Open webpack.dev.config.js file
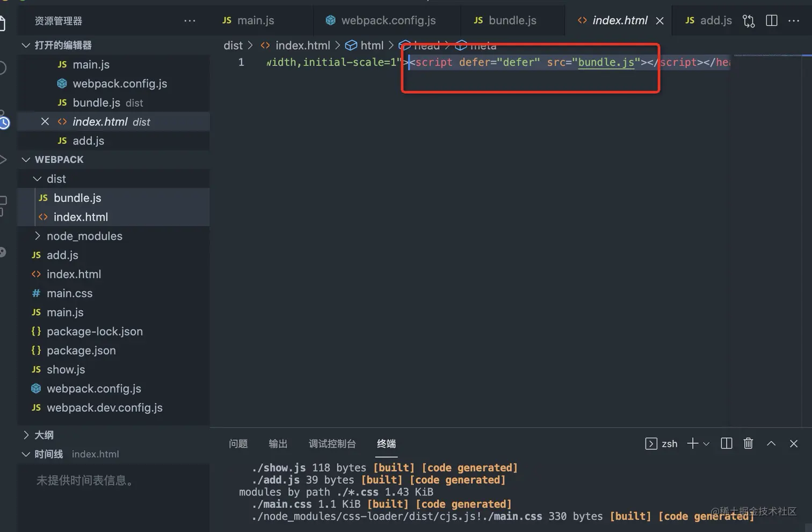 (113, 407)
